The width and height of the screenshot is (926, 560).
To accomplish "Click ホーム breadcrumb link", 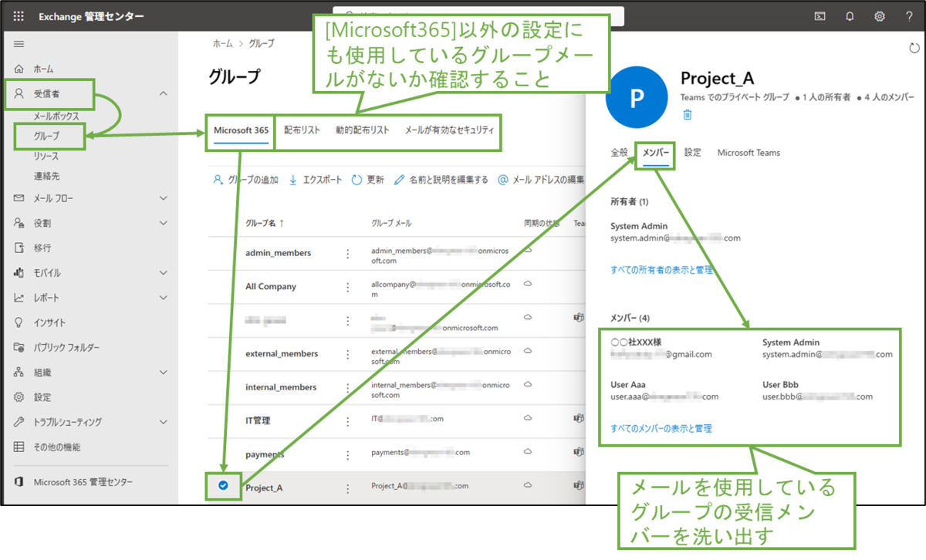I will pyautogui.click(x=222, y=44).
